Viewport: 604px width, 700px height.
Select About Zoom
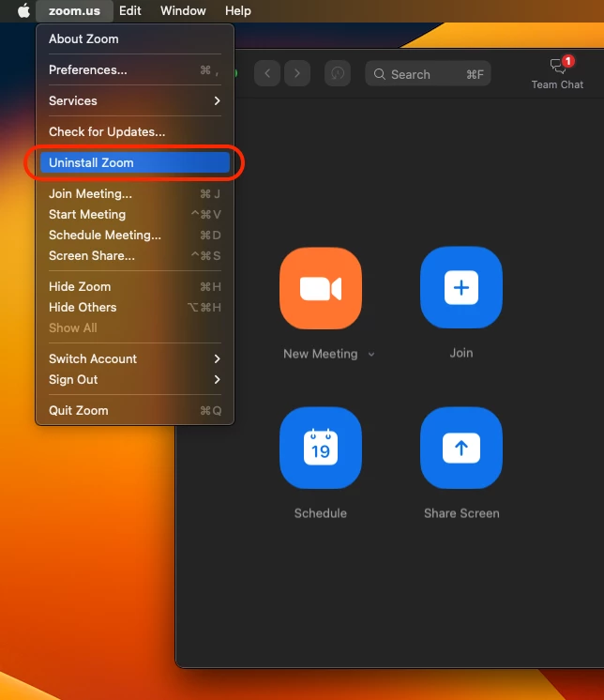click(x=135, y=38)
